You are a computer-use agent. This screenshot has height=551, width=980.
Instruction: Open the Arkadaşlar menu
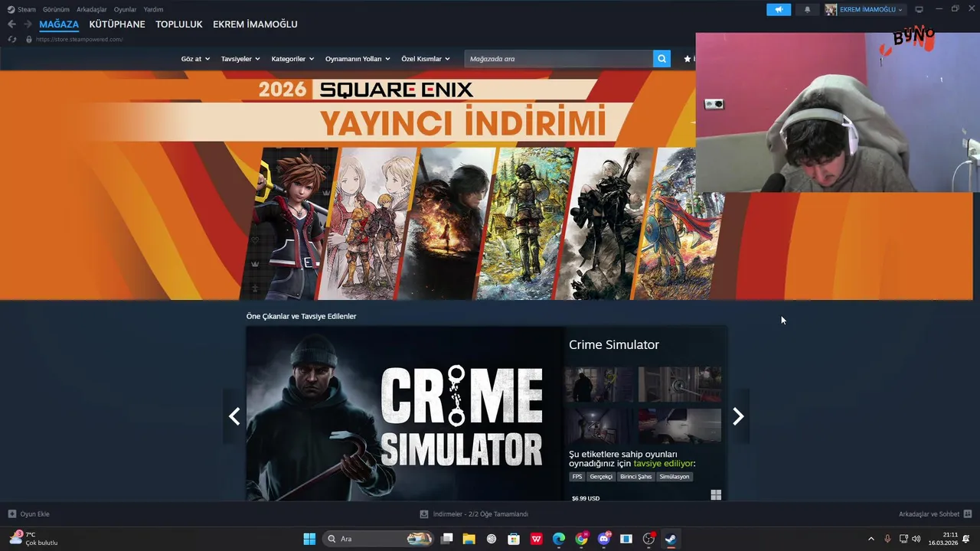point(92,9)
